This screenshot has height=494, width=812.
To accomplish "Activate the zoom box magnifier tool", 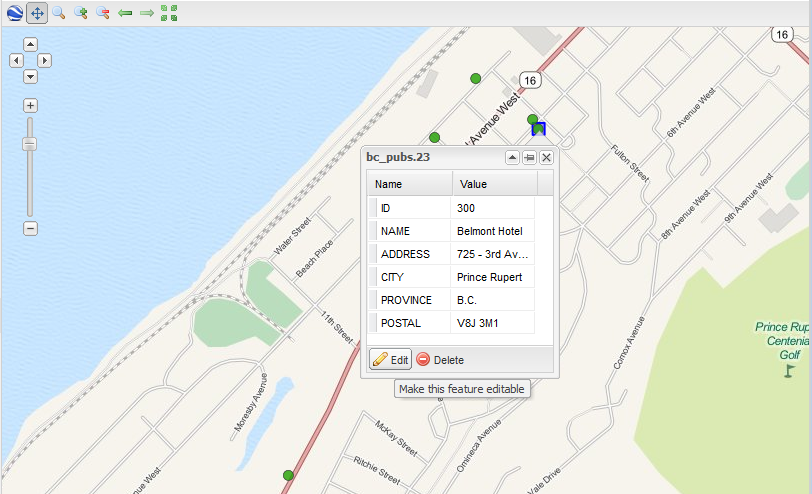I will (x=59, y=13).
